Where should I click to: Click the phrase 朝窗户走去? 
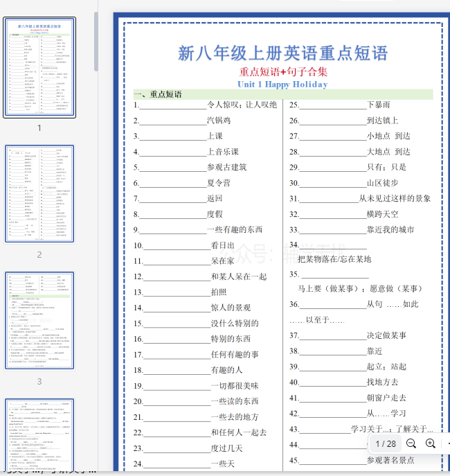click(x=386, y=398)
